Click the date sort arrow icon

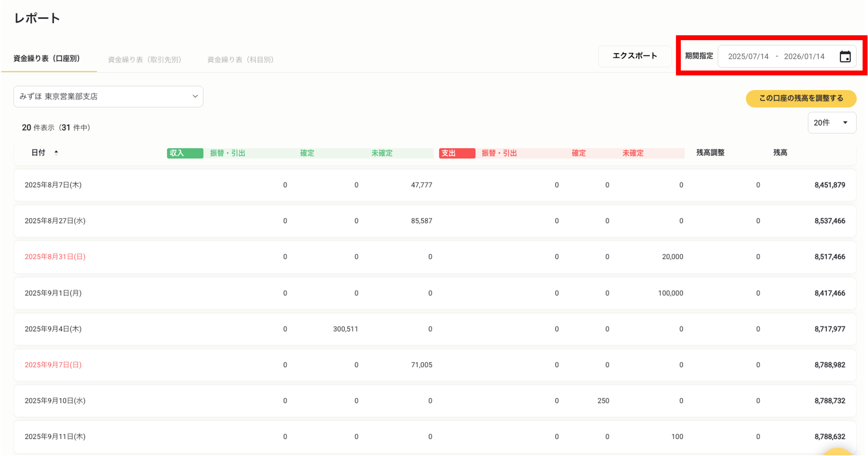[56, 153]
